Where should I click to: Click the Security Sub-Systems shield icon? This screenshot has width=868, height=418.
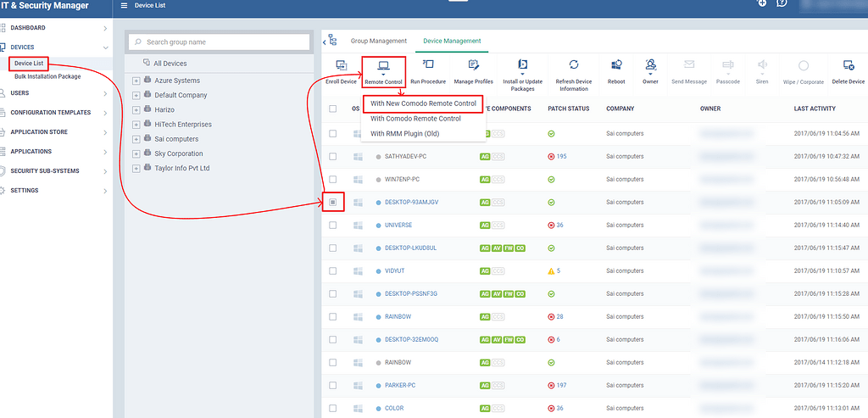point(3,171)
